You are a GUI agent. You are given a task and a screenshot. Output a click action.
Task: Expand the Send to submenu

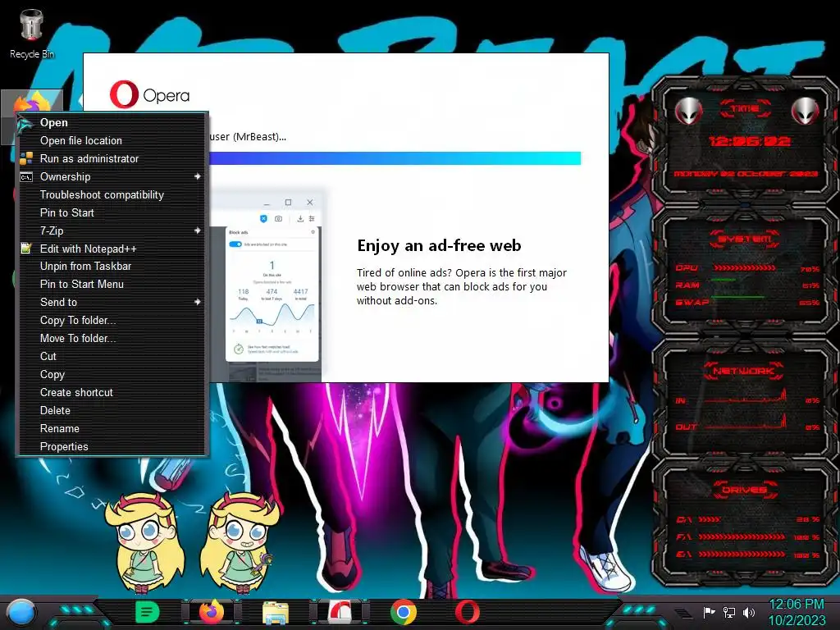pos(112,302)
